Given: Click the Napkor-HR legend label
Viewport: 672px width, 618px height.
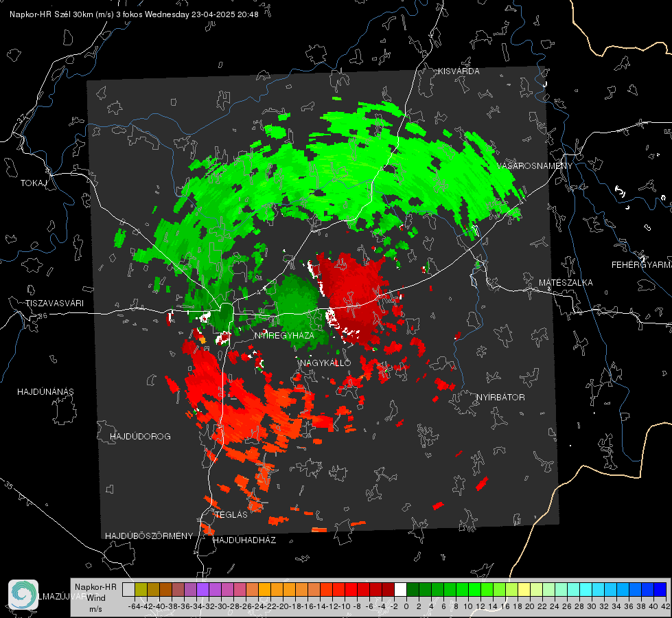Looking at the screenshot, I should click(x=95, y=586).
